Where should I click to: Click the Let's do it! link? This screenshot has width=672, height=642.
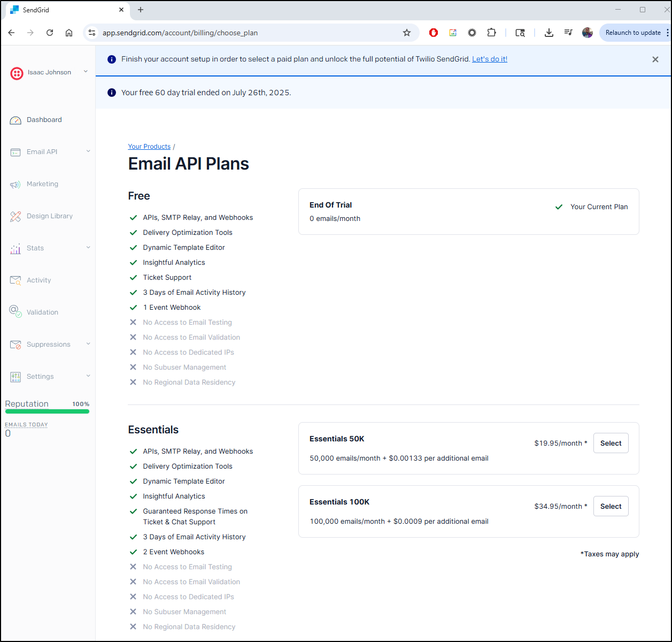pos(490,59)
